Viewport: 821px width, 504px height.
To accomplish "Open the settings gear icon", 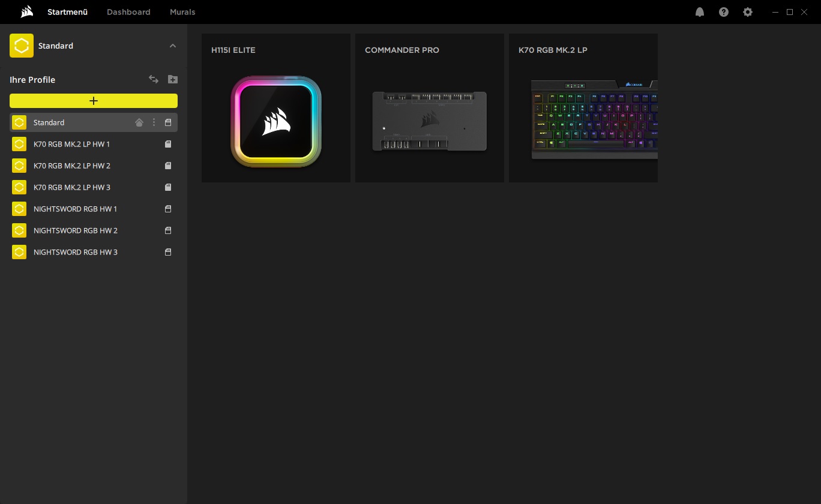I will (748, 12).
